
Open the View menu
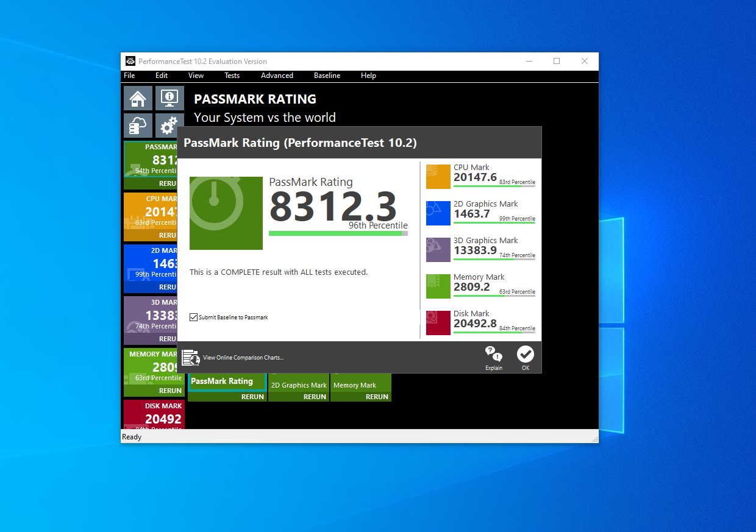point(196,76)
